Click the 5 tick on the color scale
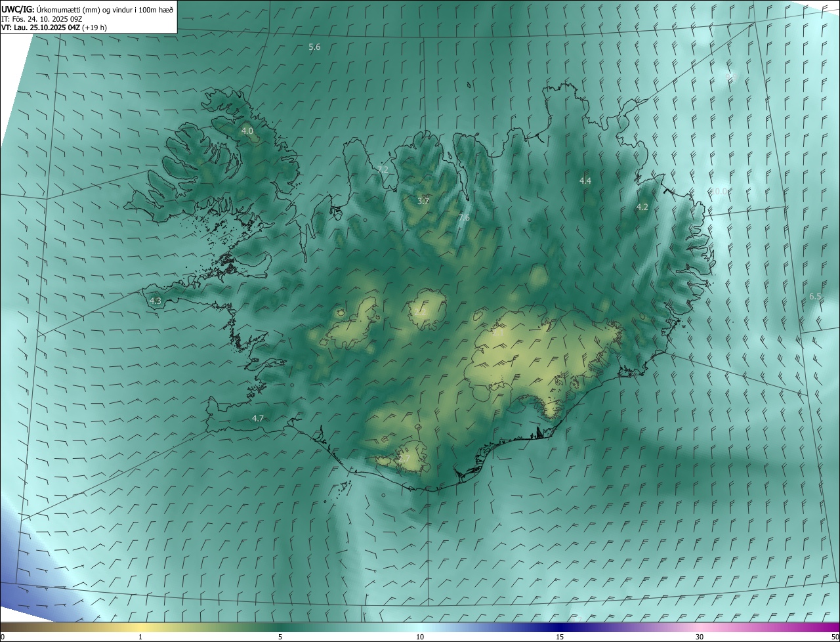 point(280,637)
